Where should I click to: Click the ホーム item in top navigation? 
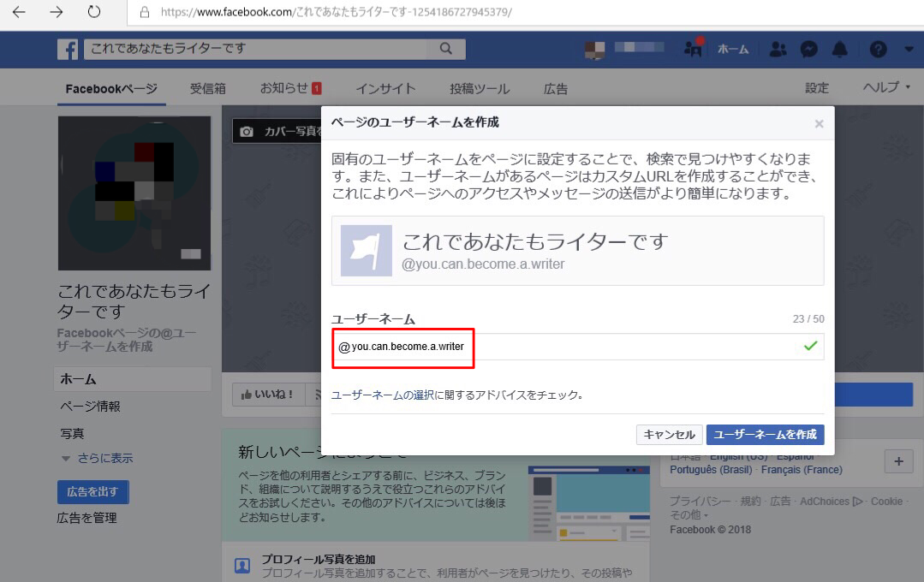[x=733, y=50]
